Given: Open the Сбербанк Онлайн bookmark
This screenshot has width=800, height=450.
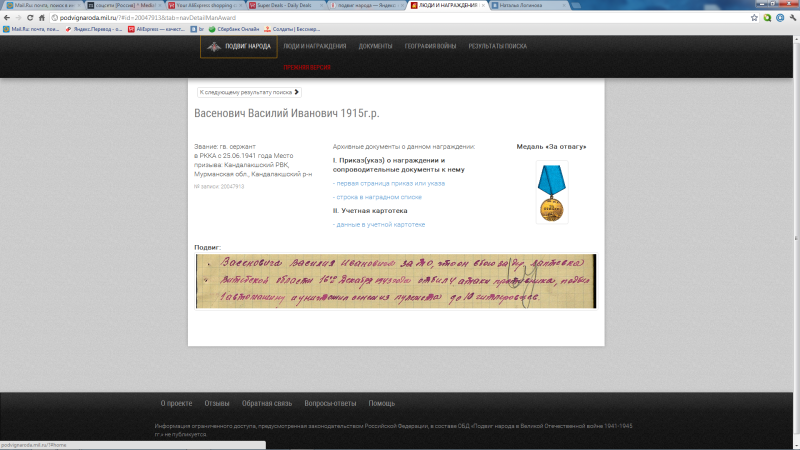Looking at the screenshot, I should point(236,29).
